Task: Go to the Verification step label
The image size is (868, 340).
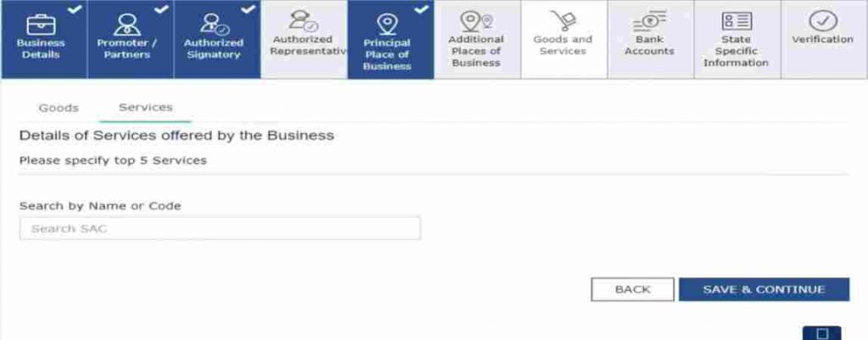Action: coord(822,39)
